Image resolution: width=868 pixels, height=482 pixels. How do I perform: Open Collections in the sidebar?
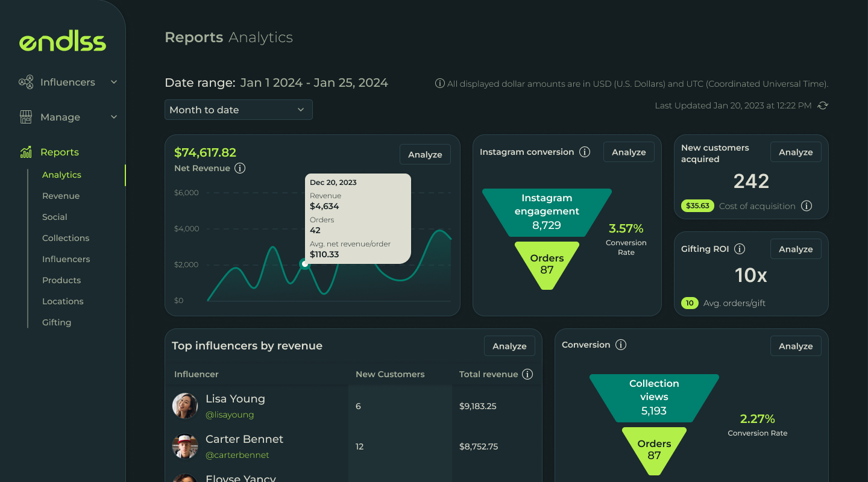click(x=66, y=238)
